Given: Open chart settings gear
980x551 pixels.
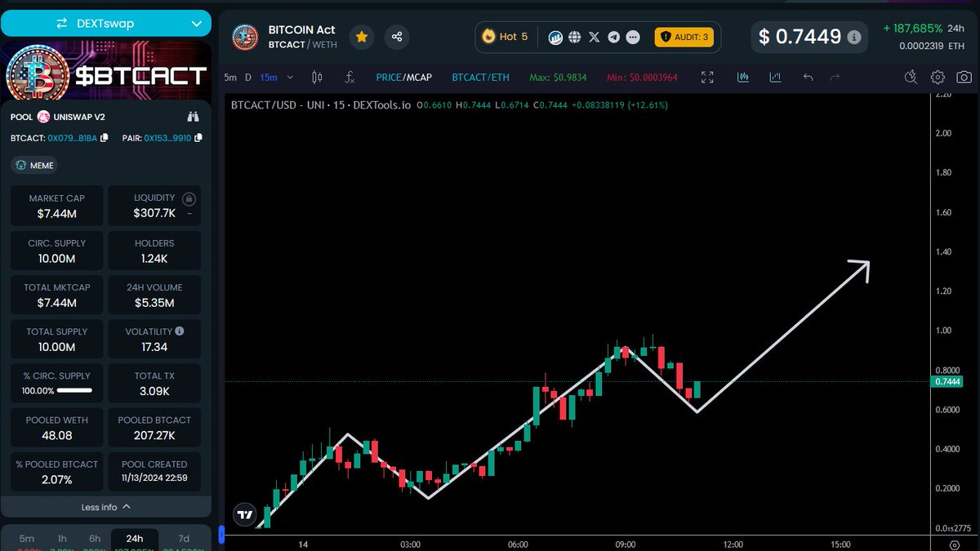Looking at the screenshot, I should [x=938, y=78].
